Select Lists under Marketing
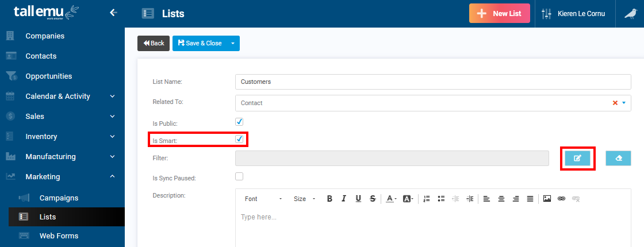This screenshot has width=644, height=247. pos(67,217)
